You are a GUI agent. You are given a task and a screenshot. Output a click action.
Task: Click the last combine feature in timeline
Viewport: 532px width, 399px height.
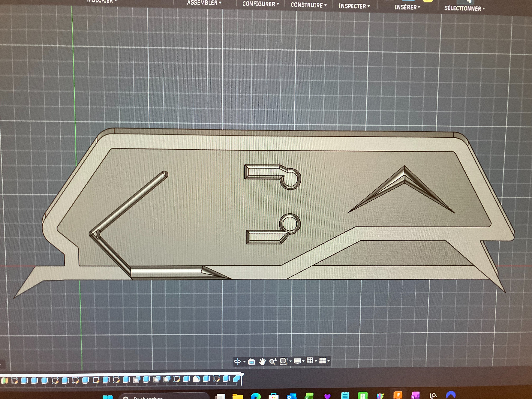pyautogui.click(x=236, y=379)
